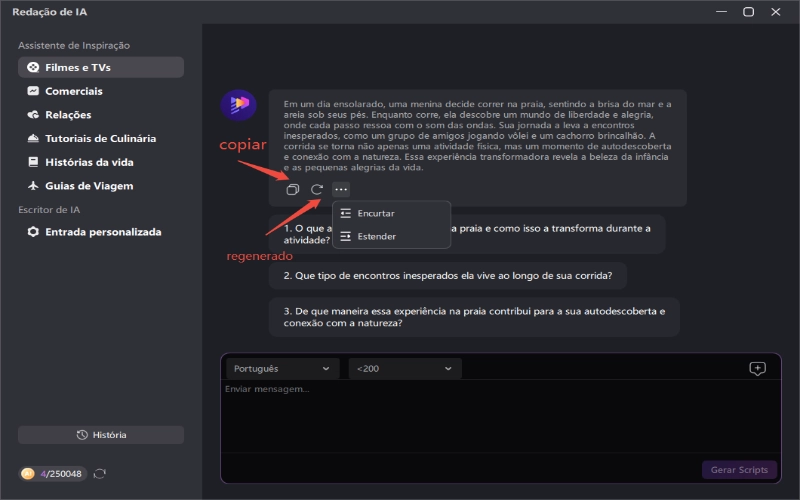Click the icon beside Relações
This screenshot has height=500, width=800.
33,115
